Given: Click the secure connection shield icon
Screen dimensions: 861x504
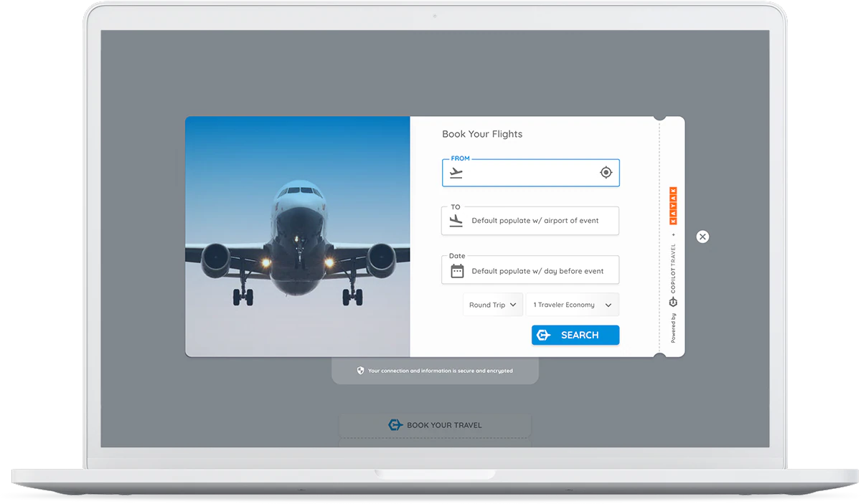Looking at the screenshot, I should (x=361, y=371).
